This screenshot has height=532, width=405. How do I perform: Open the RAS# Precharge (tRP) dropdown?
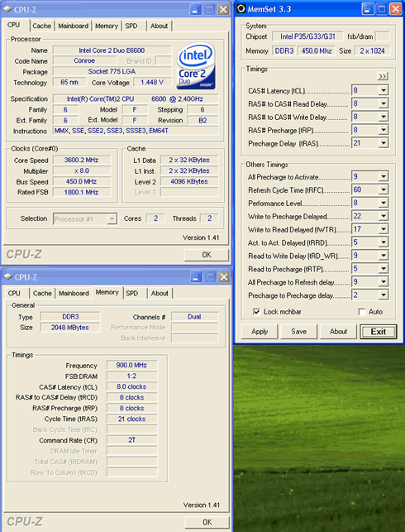[x=384, y=130]
